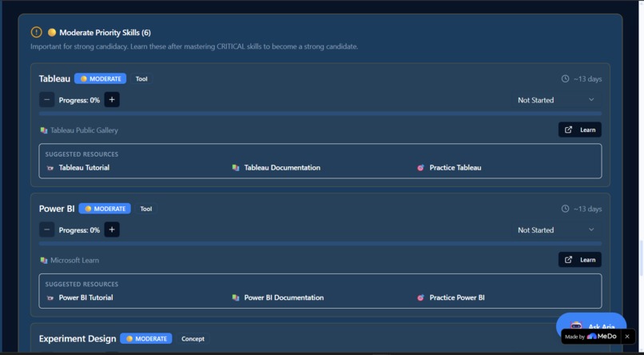The width and height of the screenshot is (644, 355).
Task: Click the Power BI Tutorial video icon
Action: click(x=50, y=297)
